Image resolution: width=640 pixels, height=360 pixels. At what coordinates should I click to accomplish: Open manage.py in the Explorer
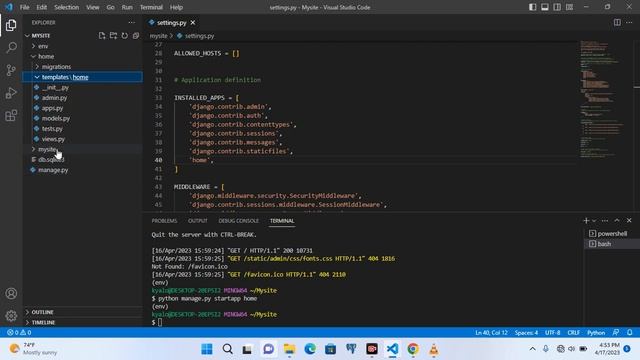53,170
